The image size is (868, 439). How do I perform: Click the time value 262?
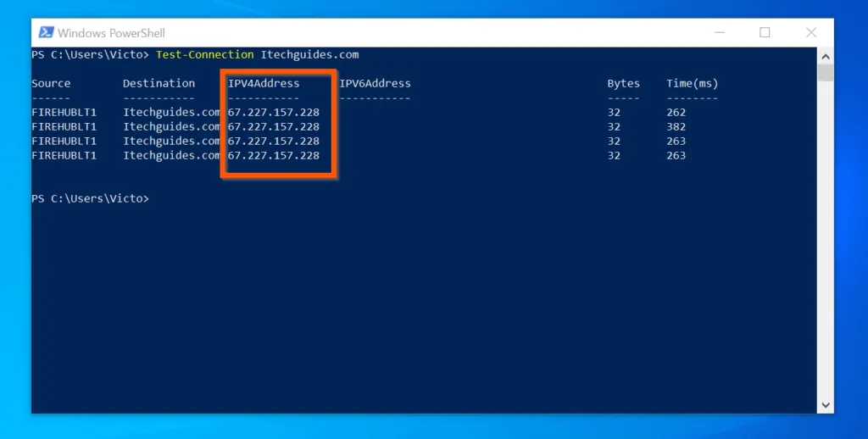[676, 112]
